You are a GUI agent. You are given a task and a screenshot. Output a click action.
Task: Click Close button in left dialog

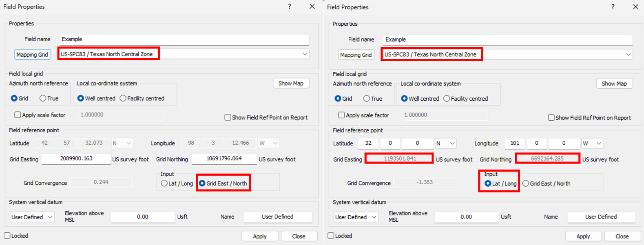[x=299, y=236]
